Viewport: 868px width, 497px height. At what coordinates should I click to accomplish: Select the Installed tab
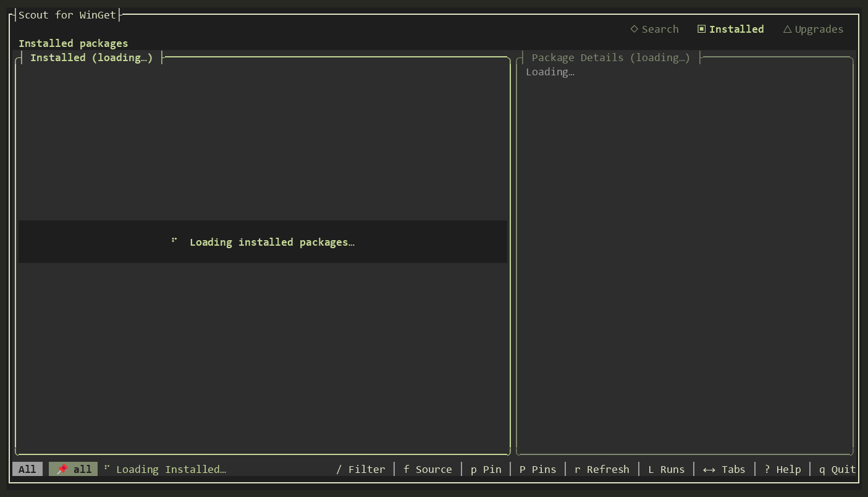tap(731, 29)
